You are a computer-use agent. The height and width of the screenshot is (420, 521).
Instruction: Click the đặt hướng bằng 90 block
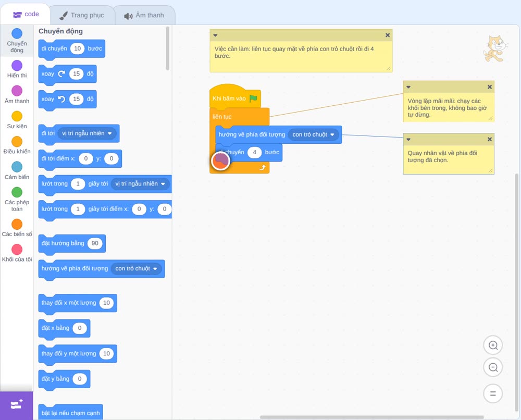[72, 243]
